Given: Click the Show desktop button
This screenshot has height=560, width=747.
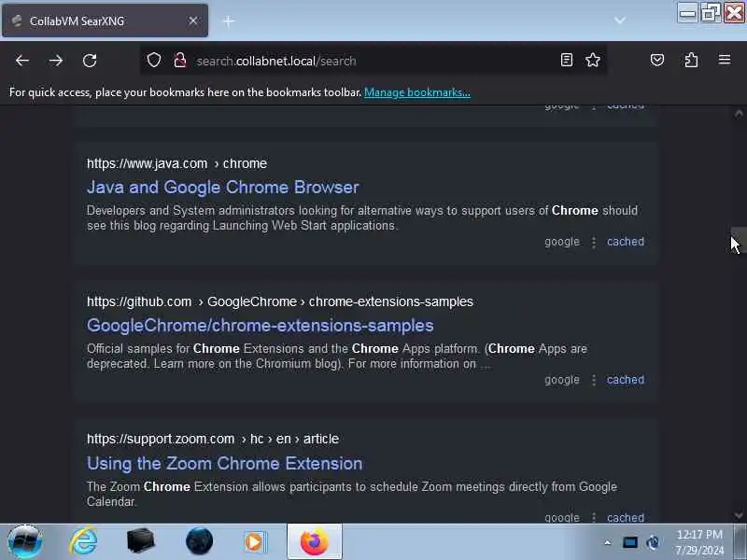Looking at the screenshot, I should coord(740,542).
